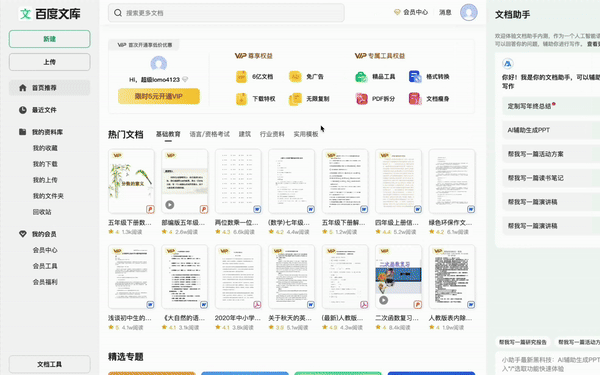Image resolution: width=600 pixels, height=375 pixels.
Task: Switch to the 建筑 tab
Action: coord(245,134)
